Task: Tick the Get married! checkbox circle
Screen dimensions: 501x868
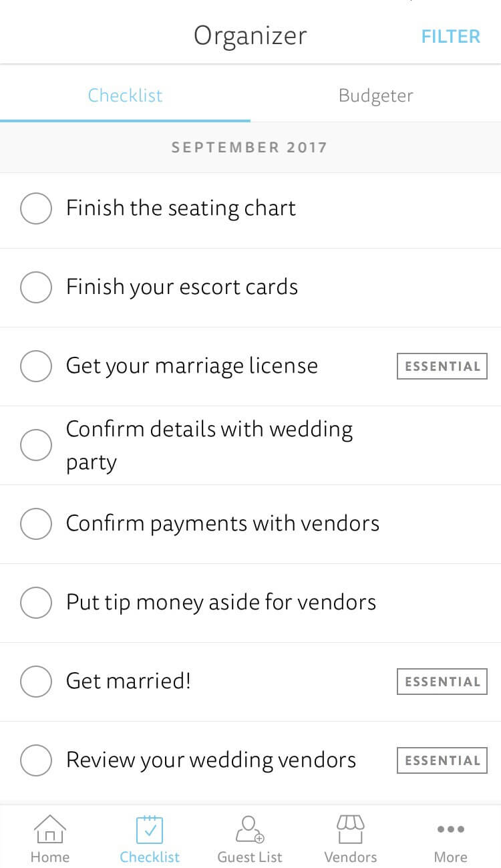Action: coord(36,682)
